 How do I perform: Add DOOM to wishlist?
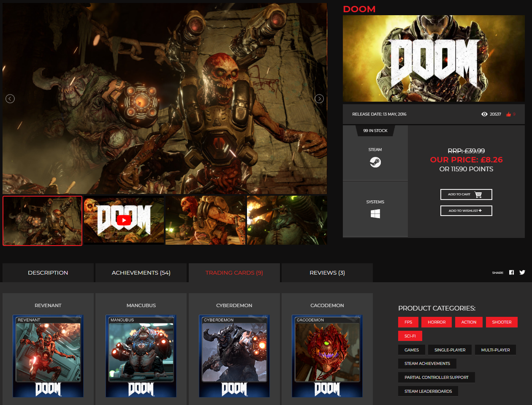(466, 211)
